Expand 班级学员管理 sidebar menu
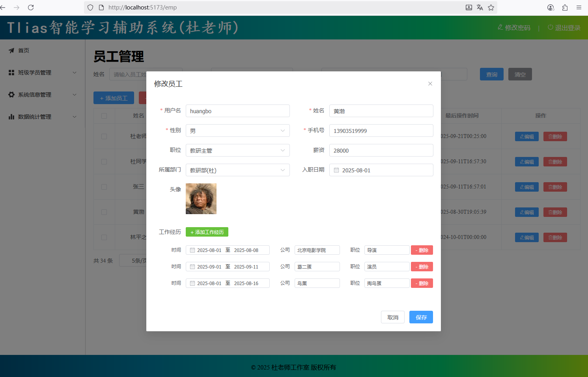The height and width of the screenshot is (377, 588). pyautogui.click(x=42, y=73)
